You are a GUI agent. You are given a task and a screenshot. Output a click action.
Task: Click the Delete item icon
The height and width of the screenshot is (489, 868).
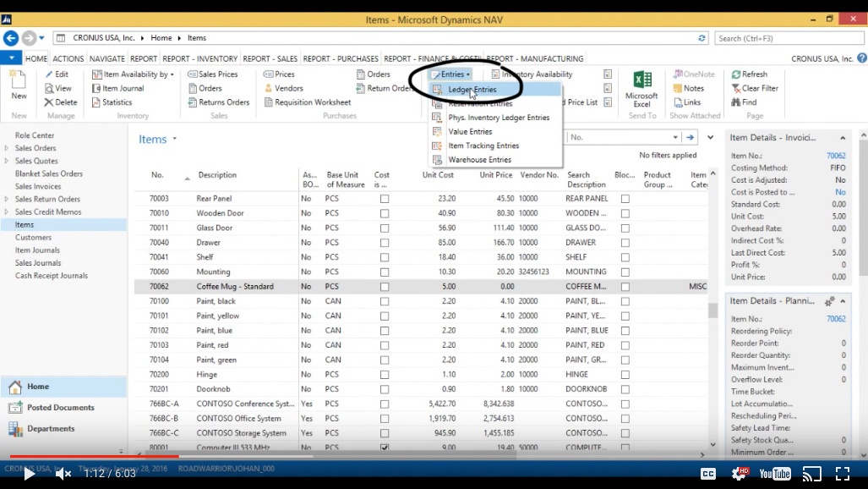pos(61,102)
